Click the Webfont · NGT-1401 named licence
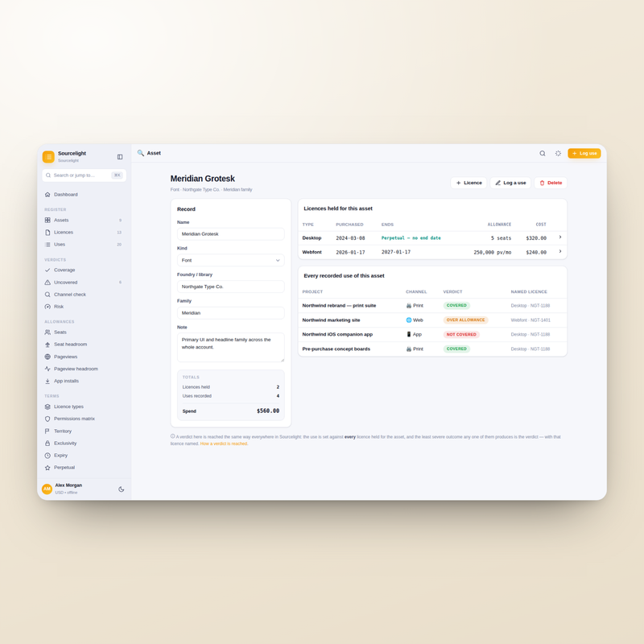Viewport: 644px width, 644px height. pyautogui.click(x=530, y=320)
